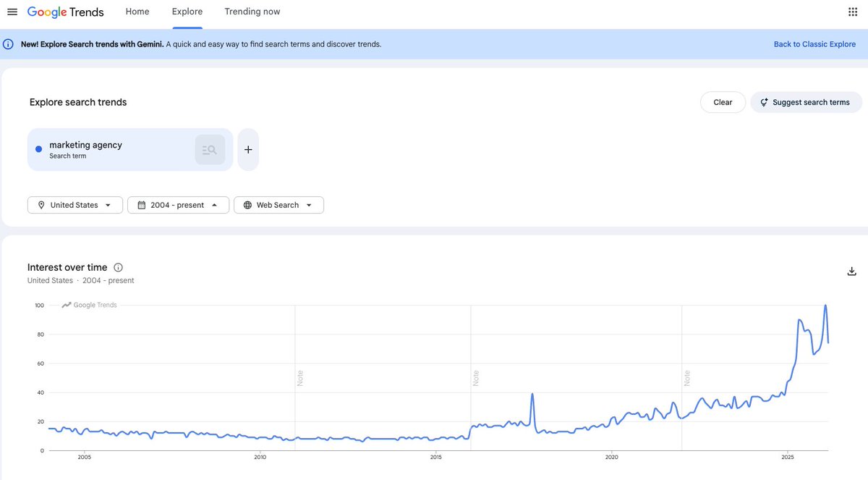Click the Interest over time heading
Viewport: 868px width, 480px height.
67,268
